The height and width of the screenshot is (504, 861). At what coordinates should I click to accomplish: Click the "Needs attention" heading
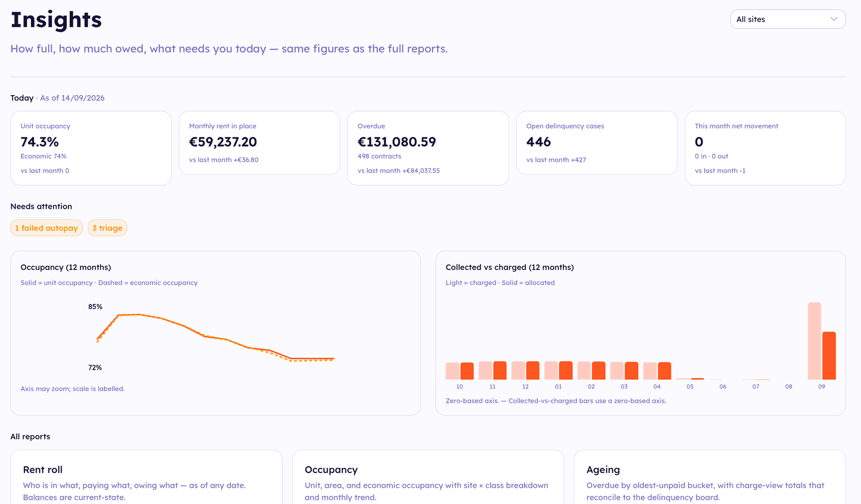coord(41,206)
